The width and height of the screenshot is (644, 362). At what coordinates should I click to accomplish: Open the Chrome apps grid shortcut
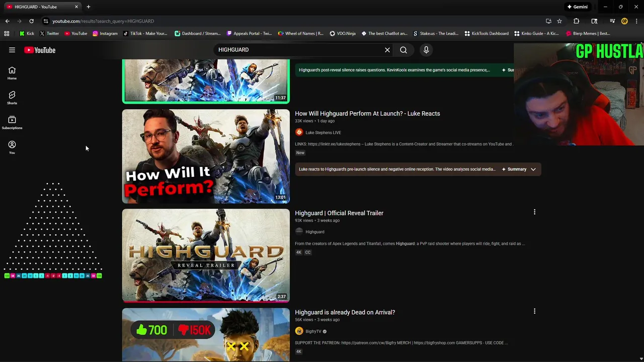tap(7, 34)
